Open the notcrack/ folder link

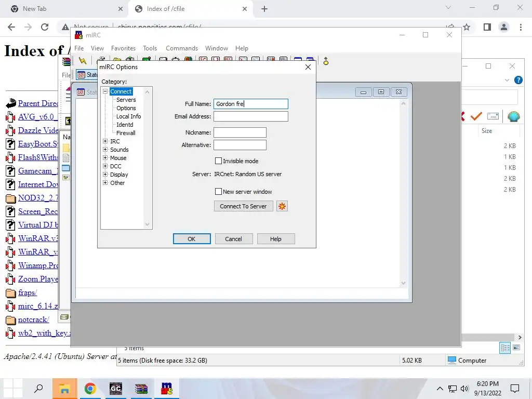33,320
